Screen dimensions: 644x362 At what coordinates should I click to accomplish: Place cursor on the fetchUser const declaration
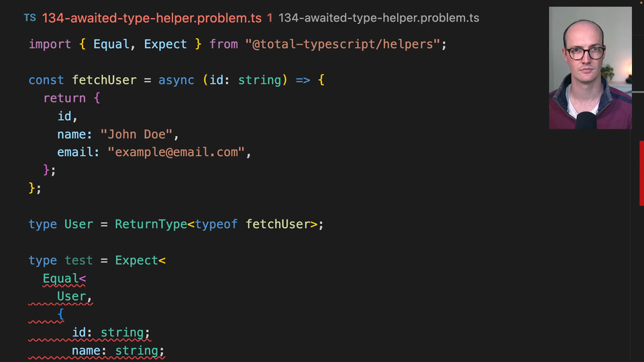click(x=104, y=80)
